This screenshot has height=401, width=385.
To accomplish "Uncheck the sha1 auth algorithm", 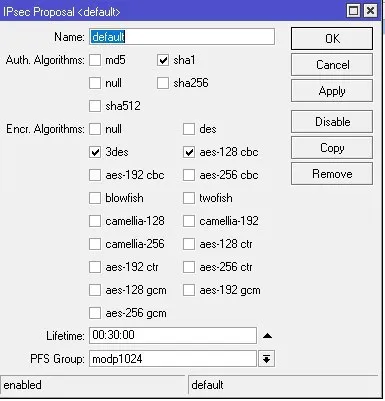I will coord(163,60).
